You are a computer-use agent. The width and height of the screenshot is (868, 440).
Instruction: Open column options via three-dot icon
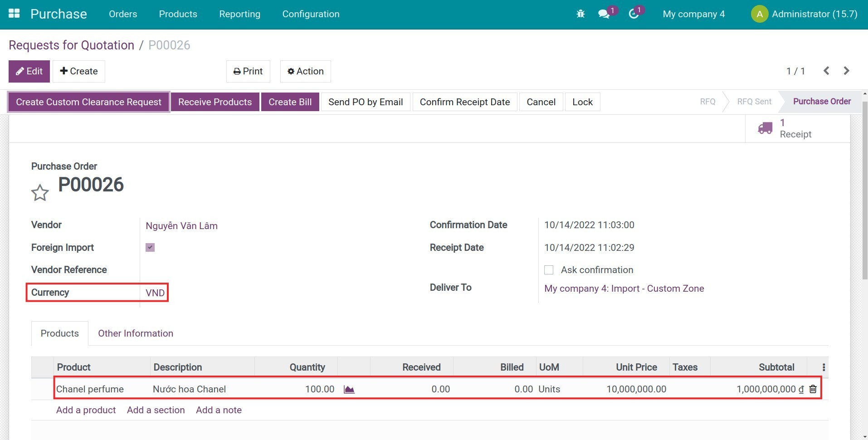(823, 367)
